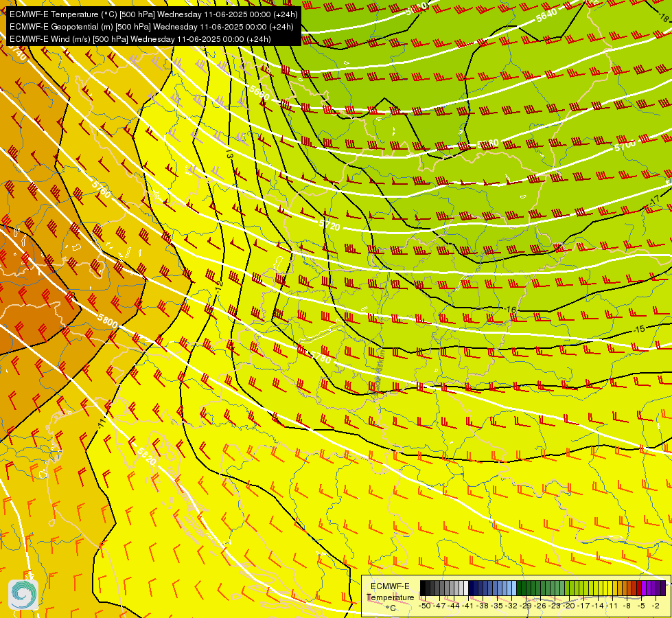Click the 5660 geopotential contour label
The height and width of the screenshot is (618, 672).
click(259, 93)
